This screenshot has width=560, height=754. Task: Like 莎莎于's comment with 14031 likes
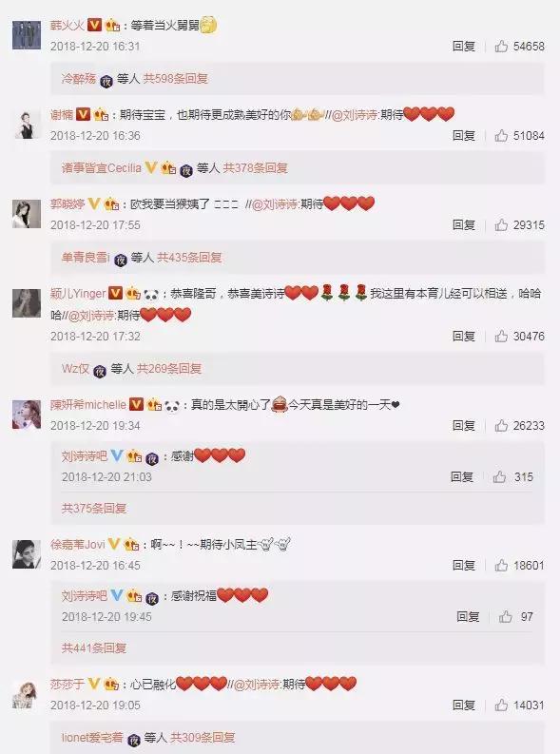tap(501, 706)
